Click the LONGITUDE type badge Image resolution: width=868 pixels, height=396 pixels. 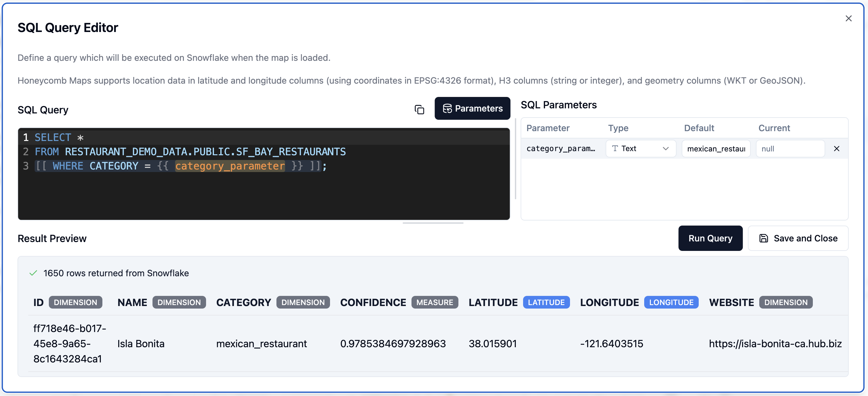pyautogui.click(x=671, y=302)
